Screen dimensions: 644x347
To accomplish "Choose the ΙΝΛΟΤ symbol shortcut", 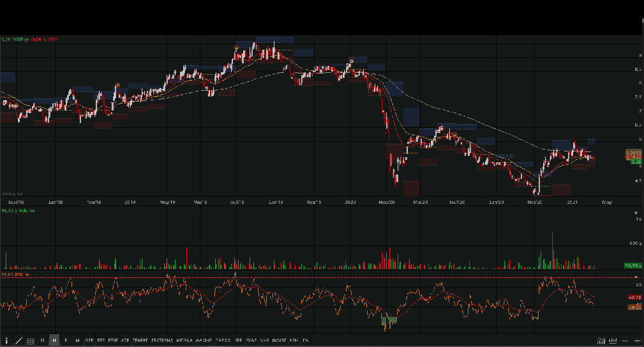I will tap(279, 341).
